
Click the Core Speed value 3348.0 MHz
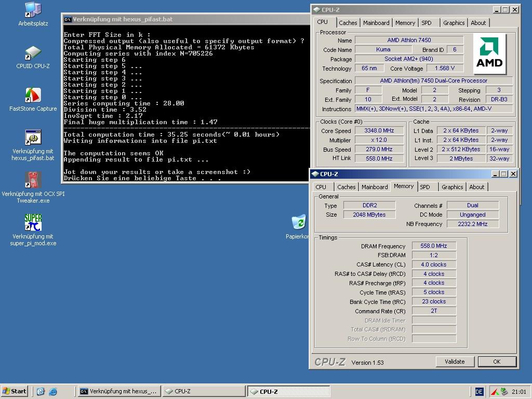coord(379,130)
